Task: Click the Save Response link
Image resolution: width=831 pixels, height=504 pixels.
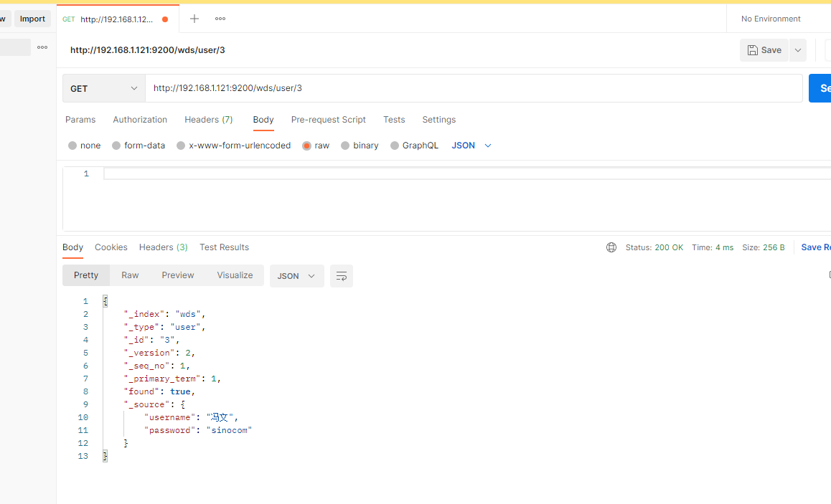Action: [x=816, y=247]
